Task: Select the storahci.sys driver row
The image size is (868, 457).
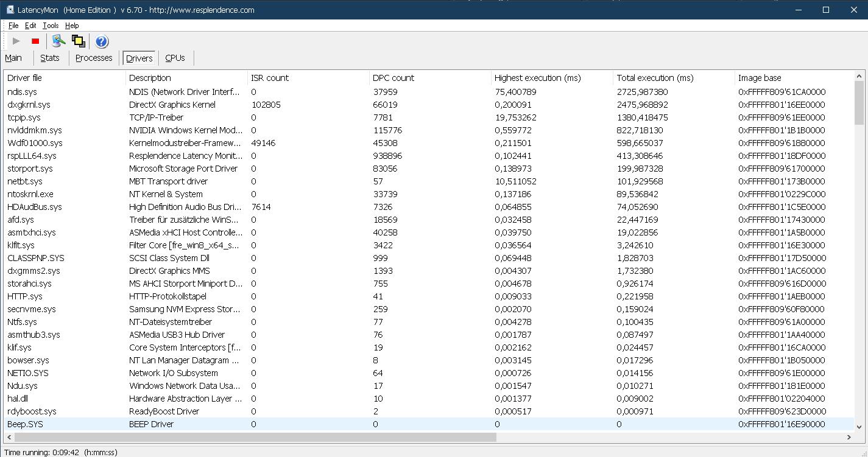Action: point(429,284)
